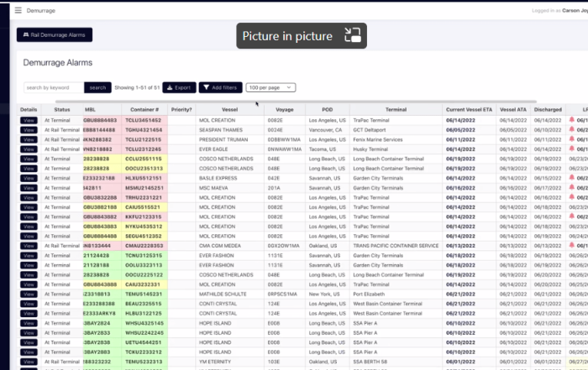Click TRANS PACIFIC CONTAINER SERVICE cell

(x=396, y=246)
